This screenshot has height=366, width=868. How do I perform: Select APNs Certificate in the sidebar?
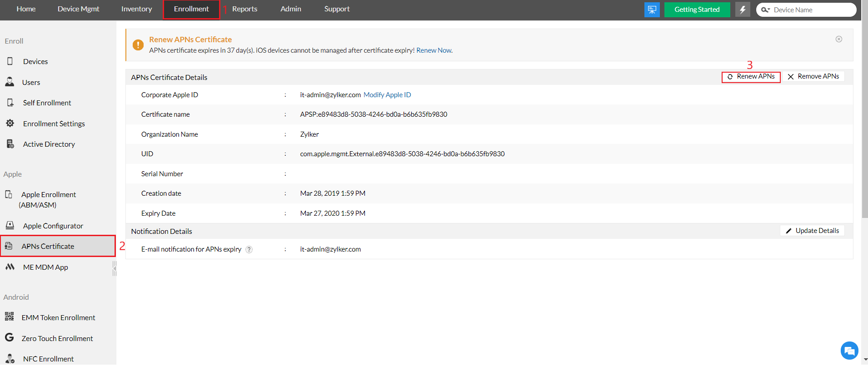click(58, 246)
